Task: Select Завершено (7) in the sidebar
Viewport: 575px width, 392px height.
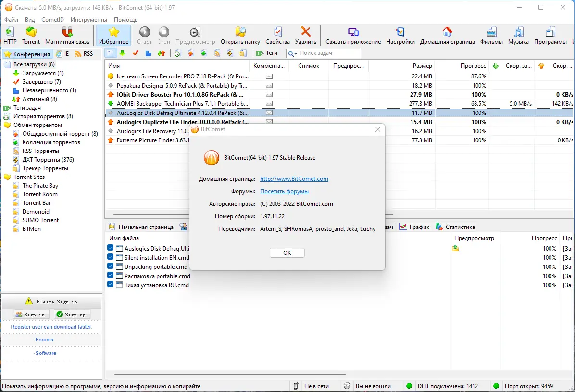Action: click(41, 81)
